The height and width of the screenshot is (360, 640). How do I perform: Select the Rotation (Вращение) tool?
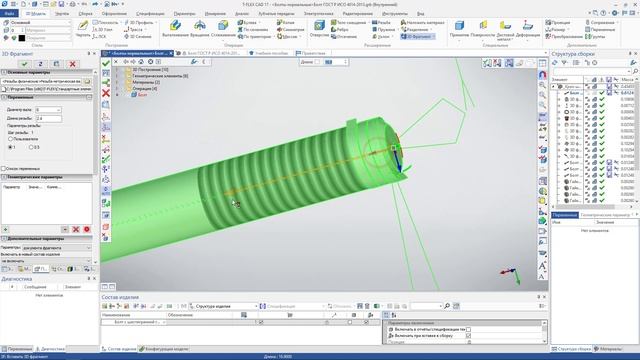(200, 28)
